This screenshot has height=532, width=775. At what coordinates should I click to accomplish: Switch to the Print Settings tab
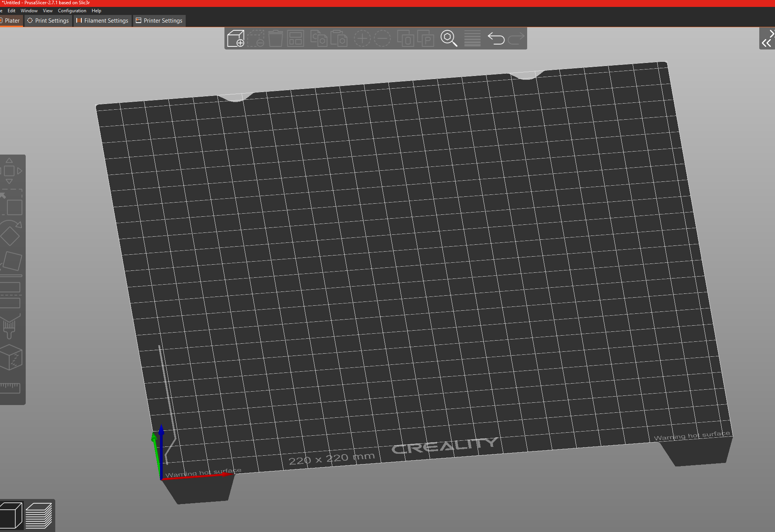(x=48, y=21)
